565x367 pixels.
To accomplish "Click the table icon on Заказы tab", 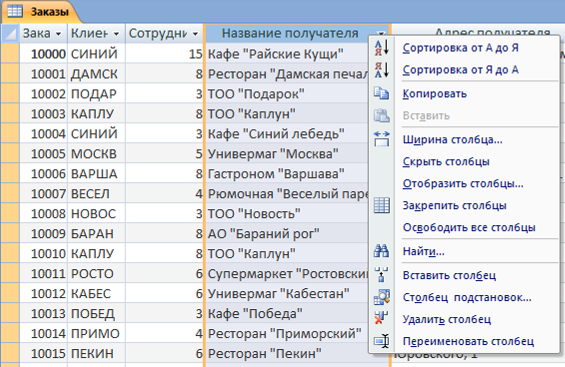I will (x=15, y=11).
